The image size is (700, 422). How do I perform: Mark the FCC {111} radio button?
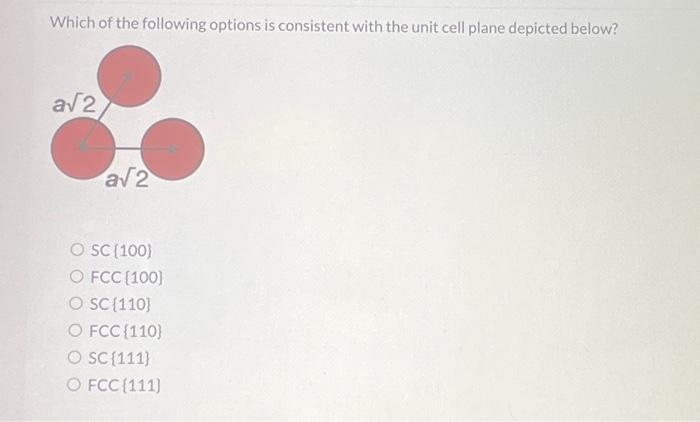[74, 384]
